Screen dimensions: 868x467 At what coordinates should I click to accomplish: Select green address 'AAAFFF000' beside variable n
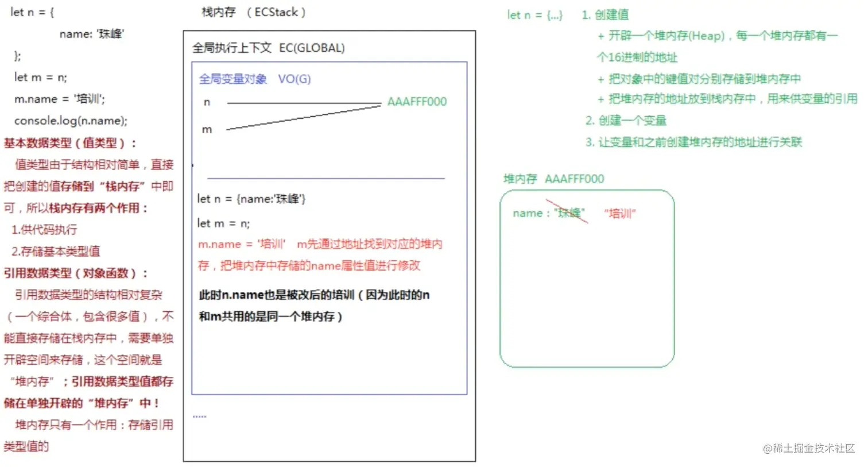[x=417, y=102]
